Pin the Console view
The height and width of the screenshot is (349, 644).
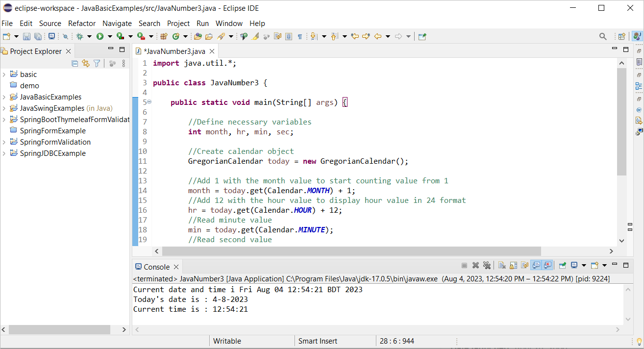click(563, 265)
